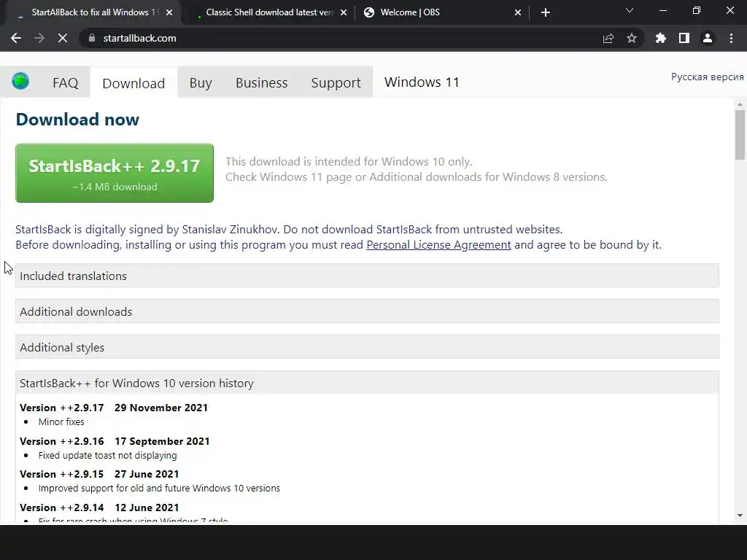Viewport: 747px width, 560px height.
Task: Open the Extensions puzzle icon
Action: pos(660,38)
